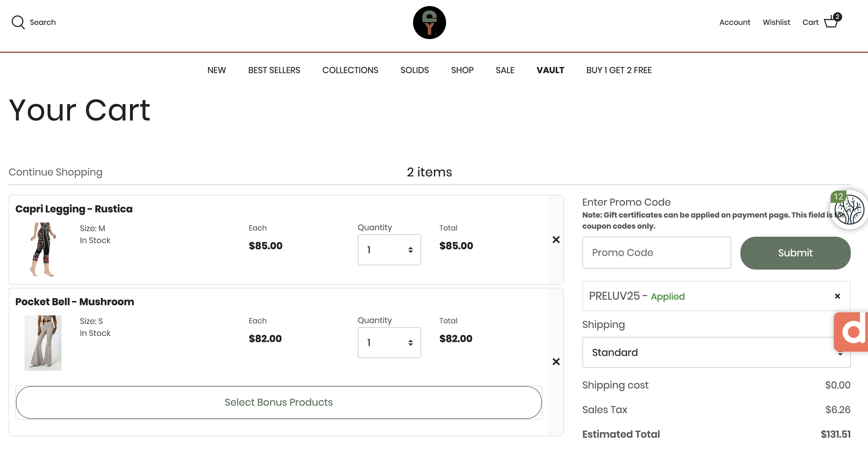Viewport: 868px width, 450px height.
Task: Focus the Promo Code input field
Action: tap(657, 252)
